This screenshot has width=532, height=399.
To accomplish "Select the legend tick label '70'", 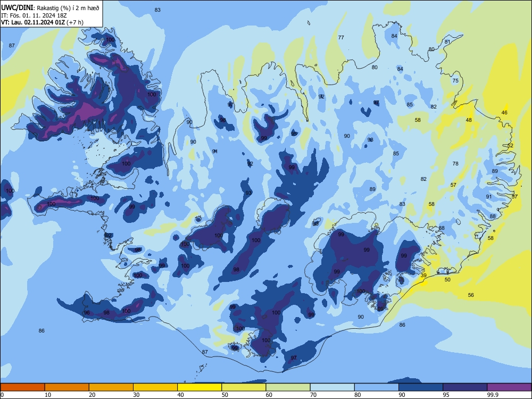I will 313,395.
